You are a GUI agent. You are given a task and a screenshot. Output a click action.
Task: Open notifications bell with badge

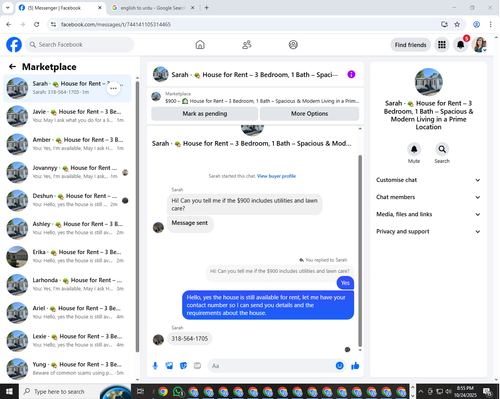tap(461, 45)
